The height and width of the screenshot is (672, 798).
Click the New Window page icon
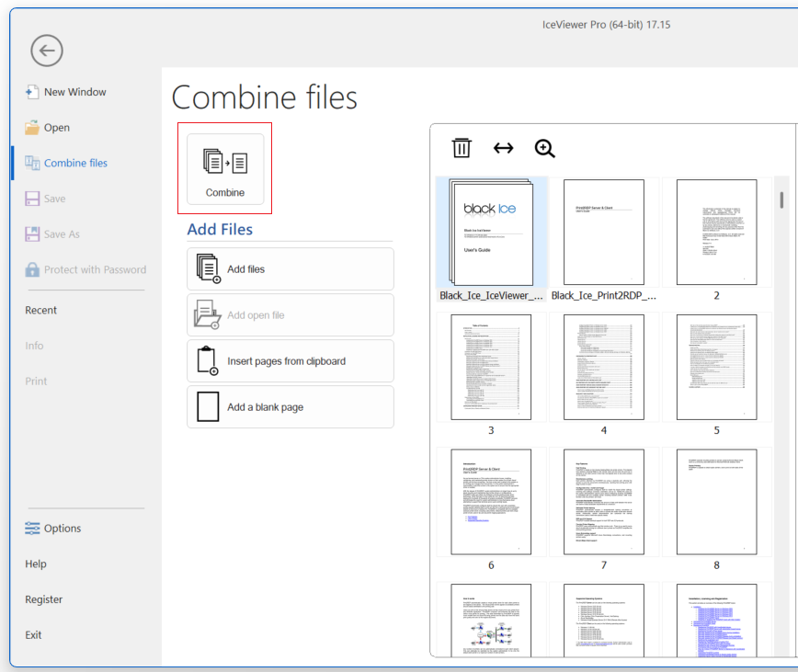(31, 92)
